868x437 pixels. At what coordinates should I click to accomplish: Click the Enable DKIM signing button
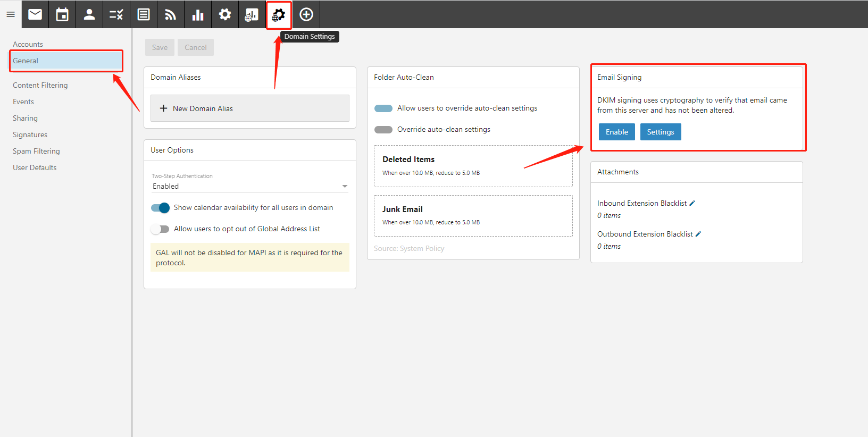point(616,132)
